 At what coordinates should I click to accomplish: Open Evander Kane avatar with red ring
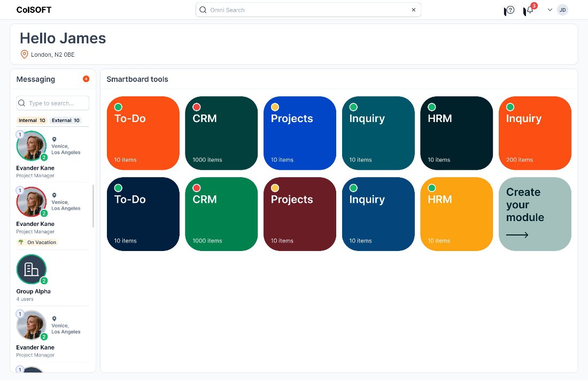(x=32, y=202)
